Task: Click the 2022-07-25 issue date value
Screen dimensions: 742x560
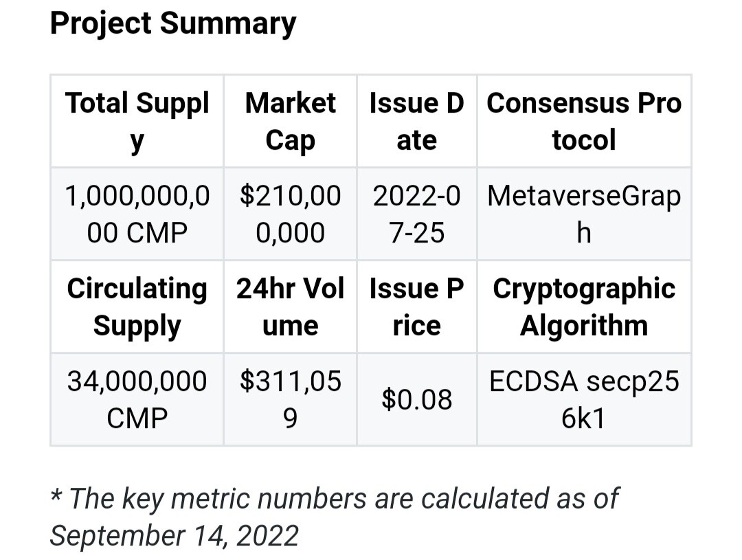Action: click(417, 214)
